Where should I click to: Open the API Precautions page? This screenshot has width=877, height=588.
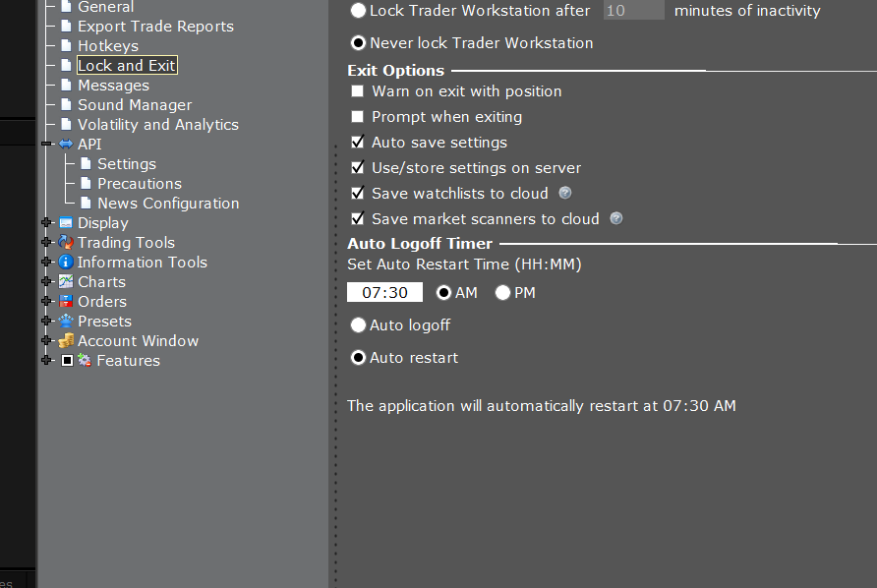(139, 184)
